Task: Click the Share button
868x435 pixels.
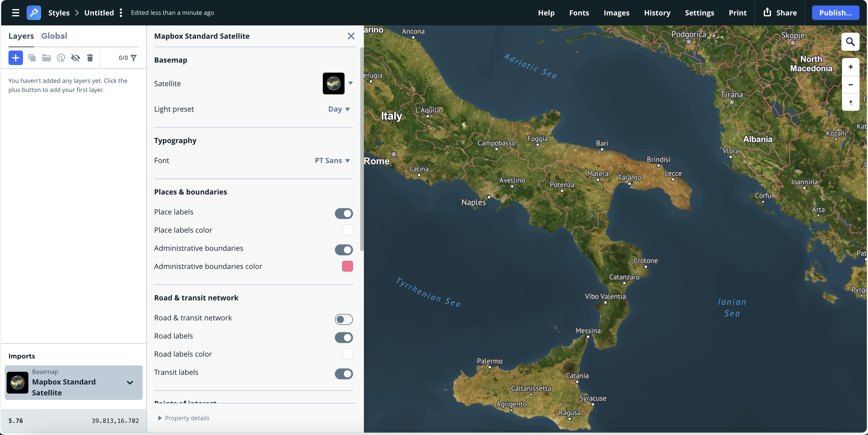Action: point(780,13)
